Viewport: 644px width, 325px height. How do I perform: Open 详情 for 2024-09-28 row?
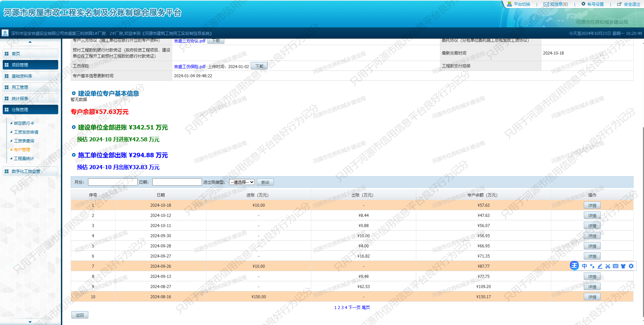point(592,246)
